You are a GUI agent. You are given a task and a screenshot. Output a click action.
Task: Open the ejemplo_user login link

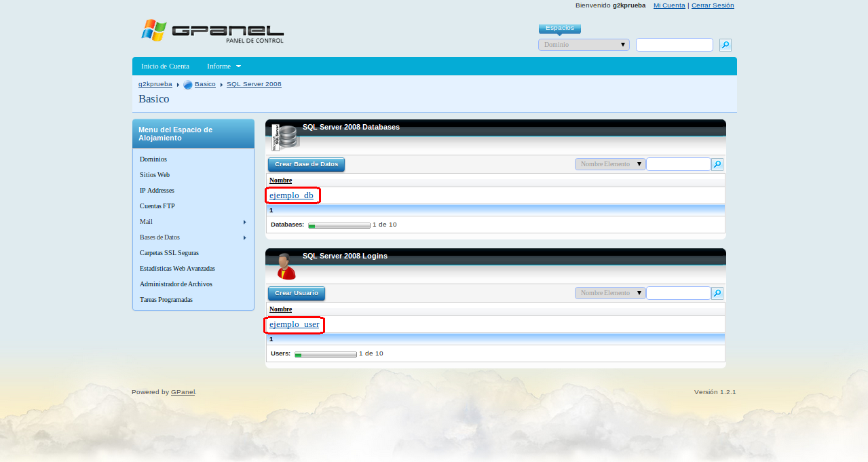(294, 324)
